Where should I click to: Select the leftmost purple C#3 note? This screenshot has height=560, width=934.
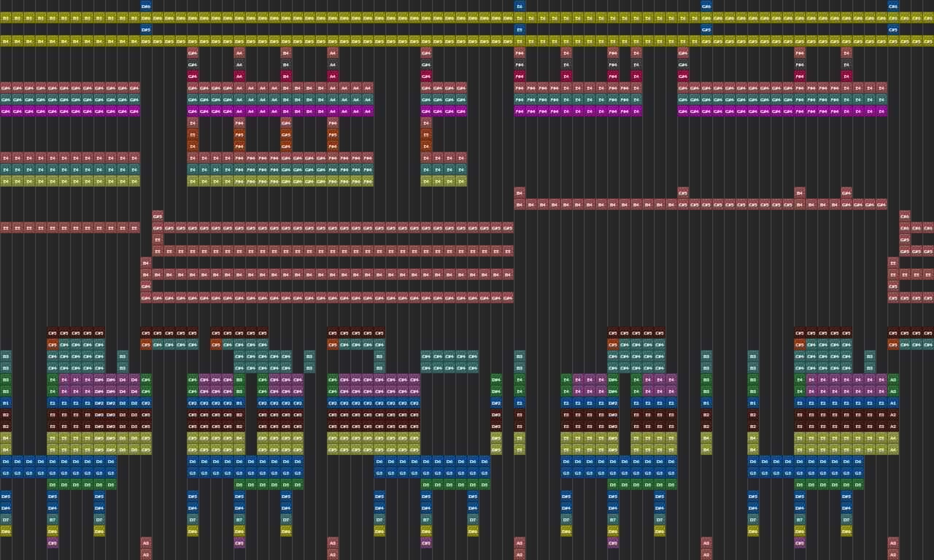click(53, 542)
